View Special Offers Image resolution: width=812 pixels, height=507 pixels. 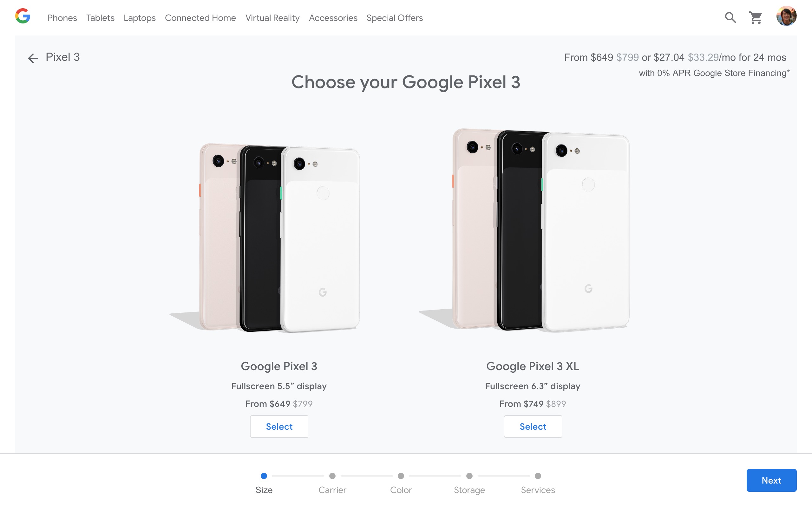[x=395, y=18]
